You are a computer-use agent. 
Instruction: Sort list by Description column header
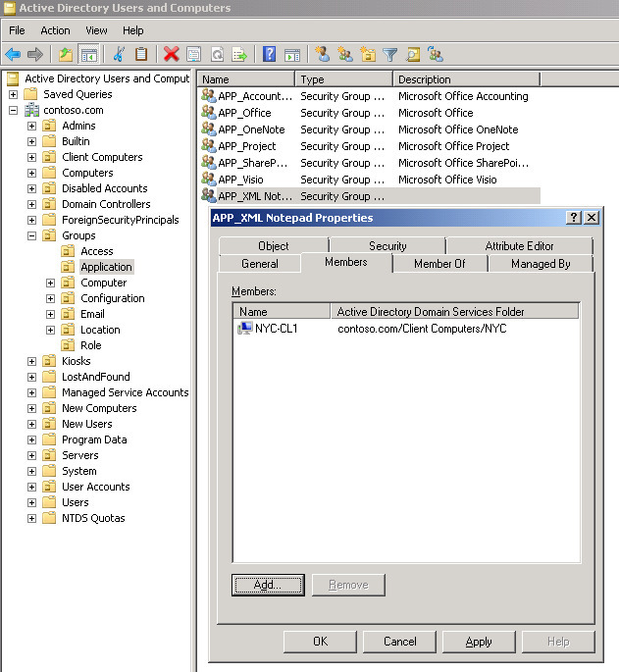[466, 79]
